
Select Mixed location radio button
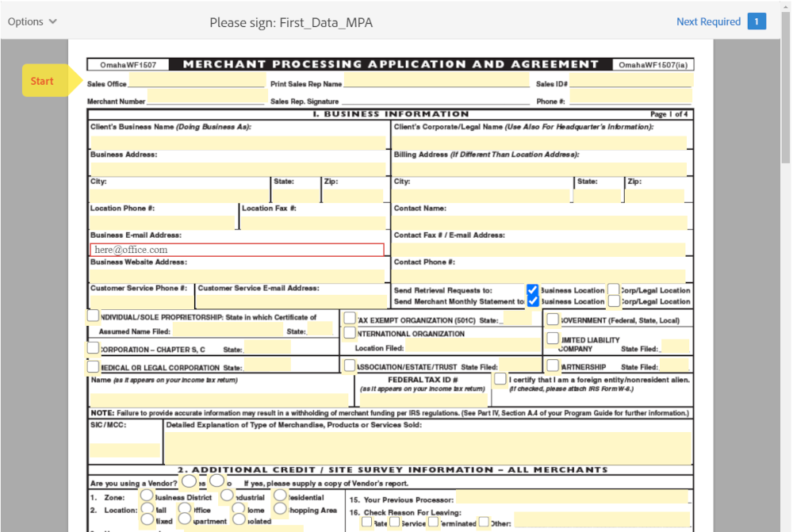click(x=147, y=519)
